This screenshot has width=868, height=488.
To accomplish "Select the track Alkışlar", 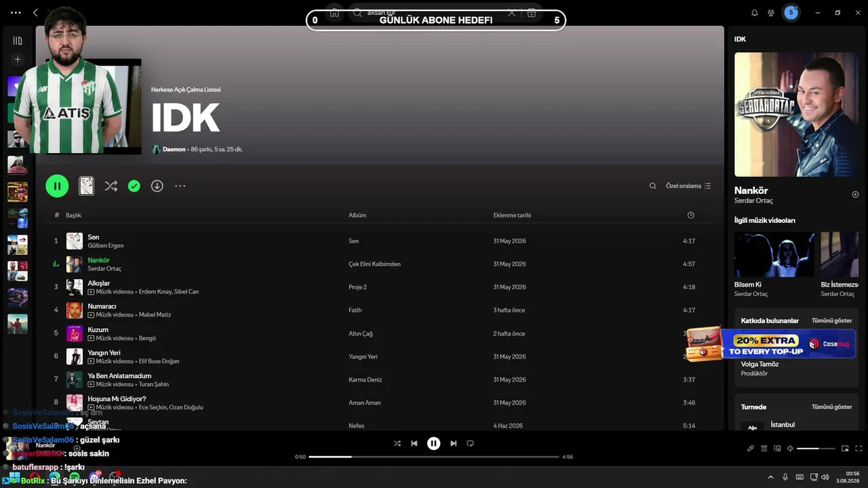I will coord(99,283).
